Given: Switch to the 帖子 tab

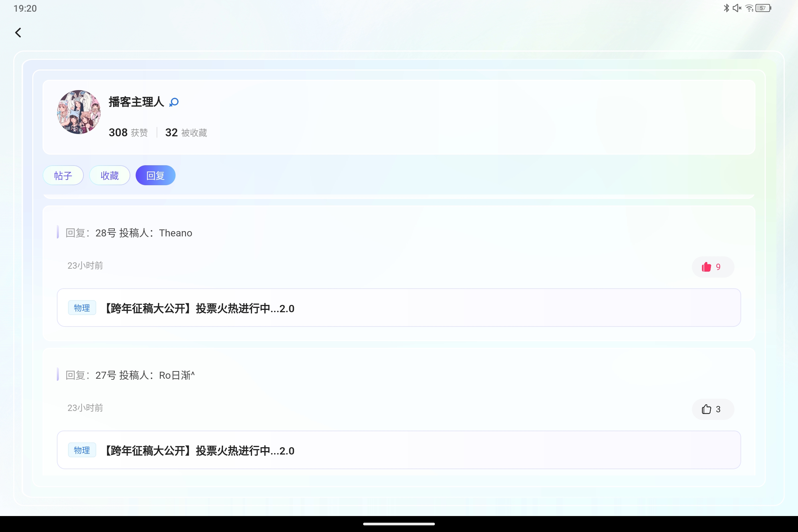Looking at the screenshot, I should pos(63,176).
